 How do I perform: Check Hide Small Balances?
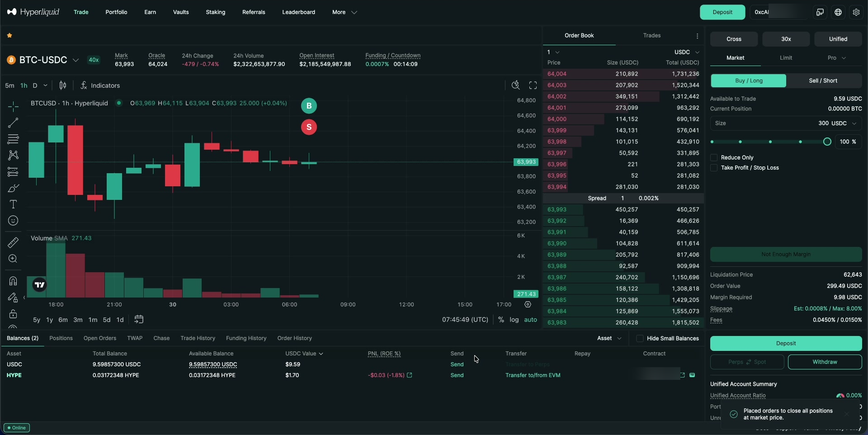(x=640, y=339)
